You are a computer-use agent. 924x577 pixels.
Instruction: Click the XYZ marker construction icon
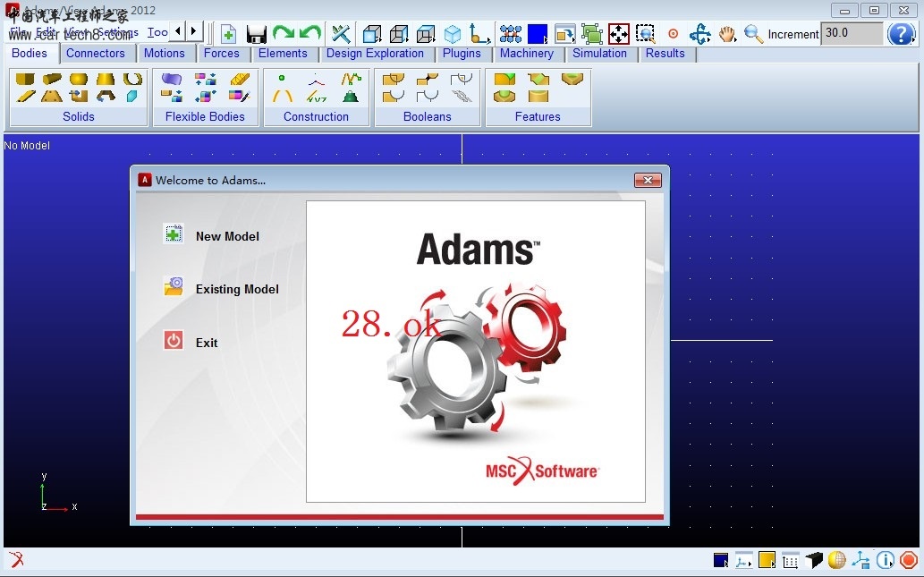click(x=317, y=96)
